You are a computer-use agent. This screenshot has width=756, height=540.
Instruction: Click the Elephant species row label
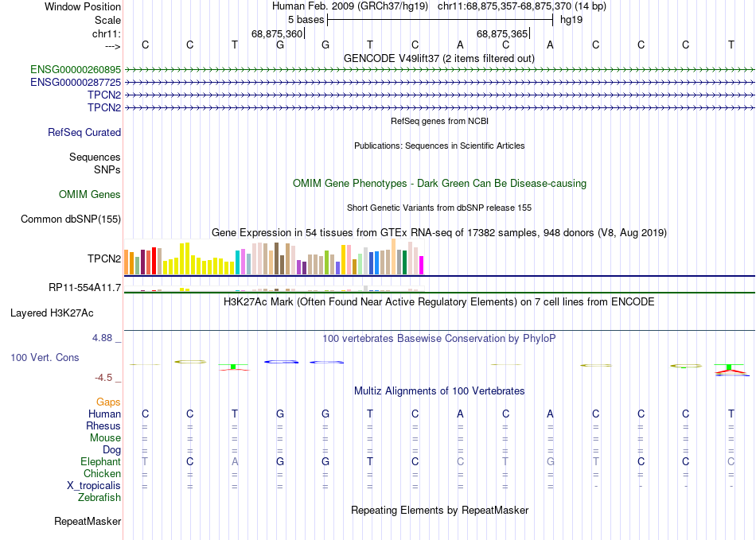coord(101,462)
